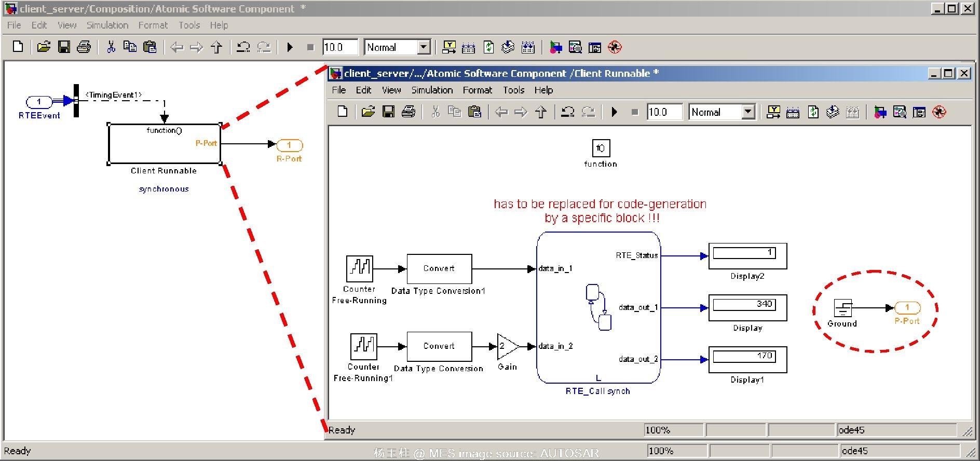
Task: Click Open folder icon in Client Runnable window
Action: click(x=368, y=112)
